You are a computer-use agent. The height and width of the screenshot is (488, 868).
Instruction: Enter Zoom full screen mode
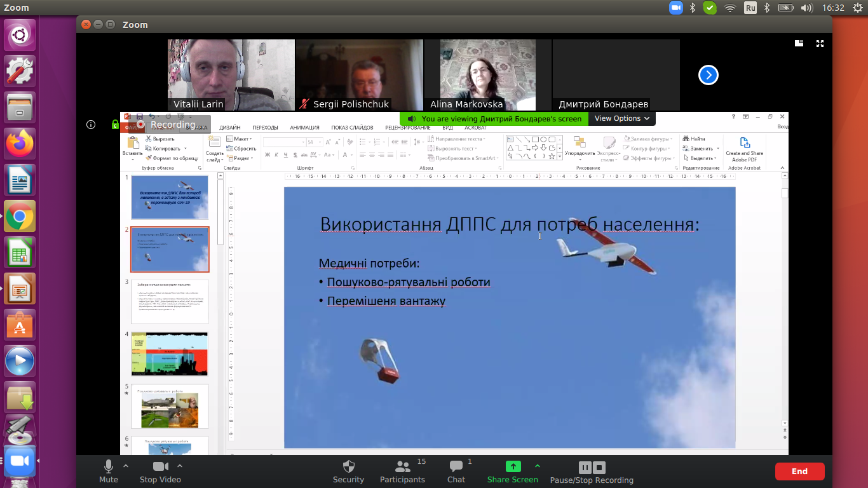(x=820, y=43)
